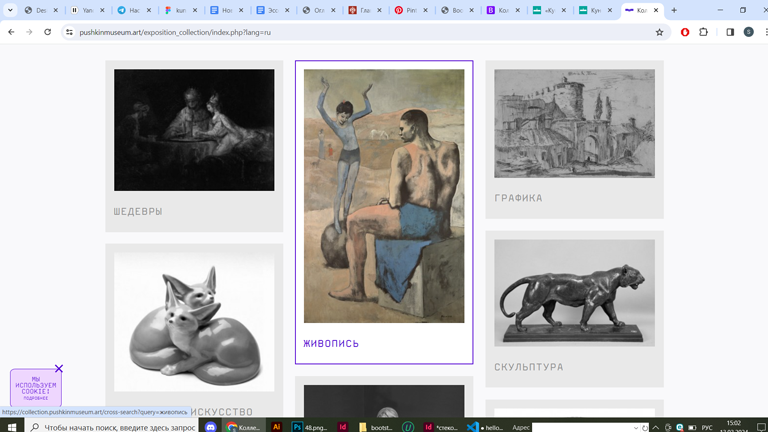
Task: Close the cookie notice with the X
Action: [59, 368]
